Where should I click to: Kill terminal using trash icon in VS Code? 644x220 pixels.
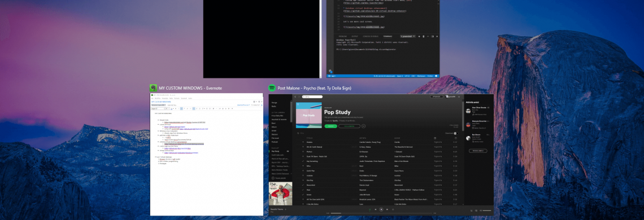click(424, 37)
